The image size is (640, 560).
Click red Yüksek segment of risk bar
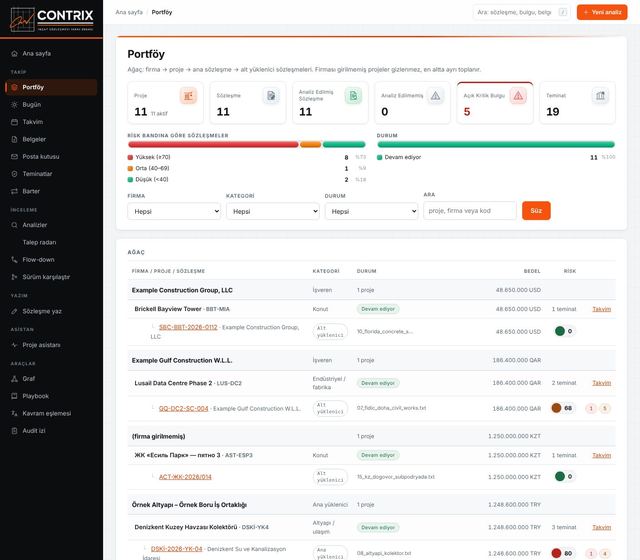coord(213,144)
